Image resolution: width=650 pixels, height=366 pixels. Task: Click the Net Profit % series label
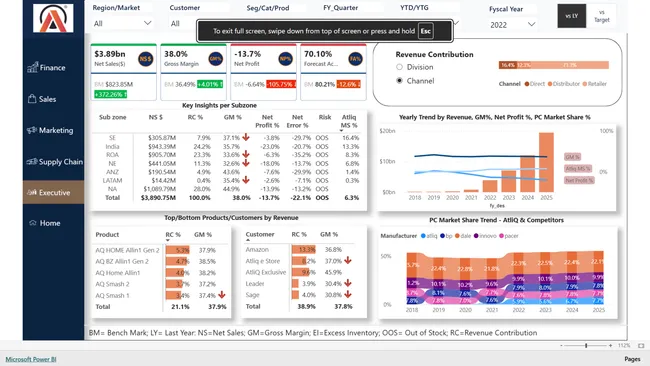(579, 180)
